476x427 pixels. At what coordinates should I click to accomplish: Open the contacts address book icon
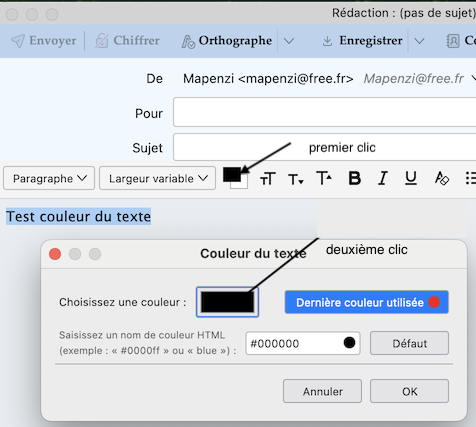click(x=453, y=41)
